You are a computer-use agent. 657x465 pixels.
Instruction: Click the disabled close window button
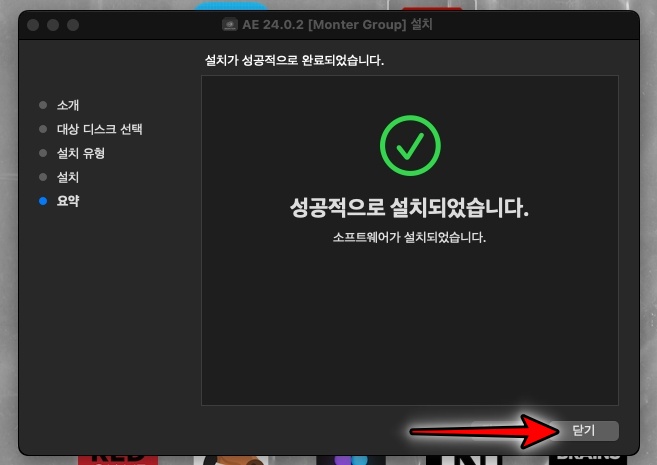(x=33, y=25)
